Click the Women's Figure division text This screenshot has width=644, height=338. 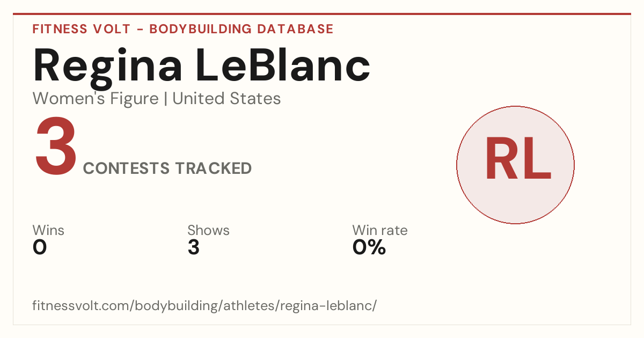click(96, 99)
